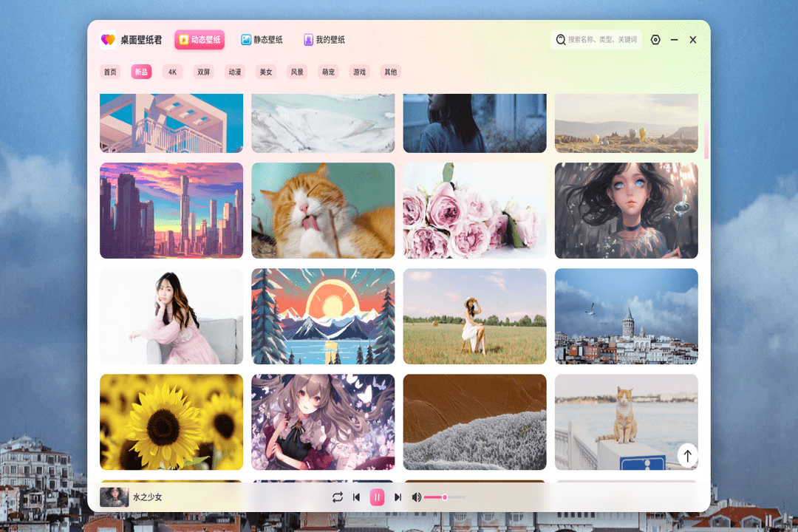Open the sunset mountain lake illustration

323,316
